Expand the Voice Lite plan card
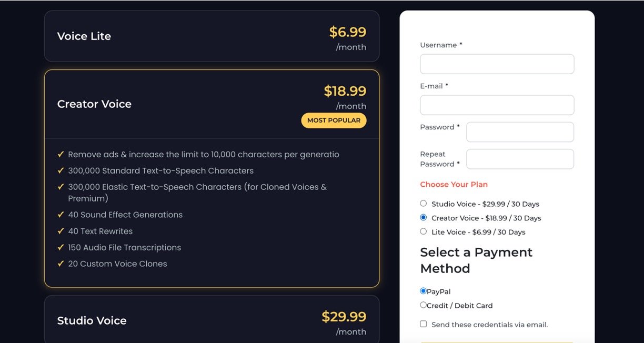 tap(212, 36)
